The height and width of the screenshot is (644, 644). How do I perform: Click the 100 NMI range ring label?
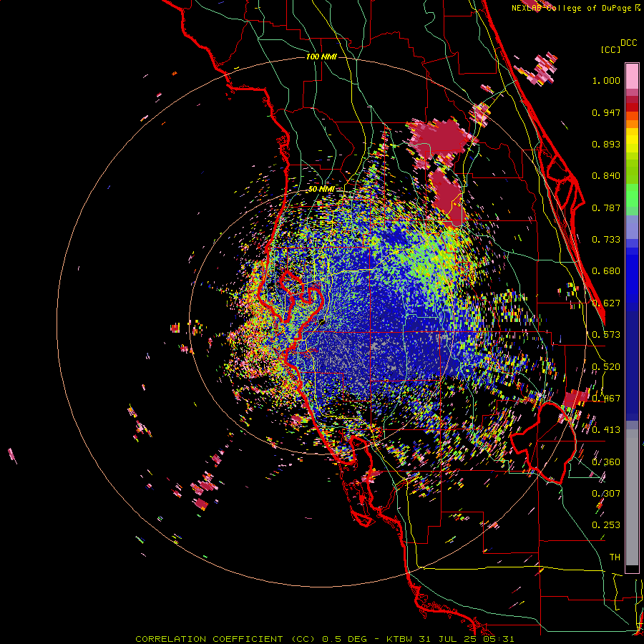pos(321,57)
